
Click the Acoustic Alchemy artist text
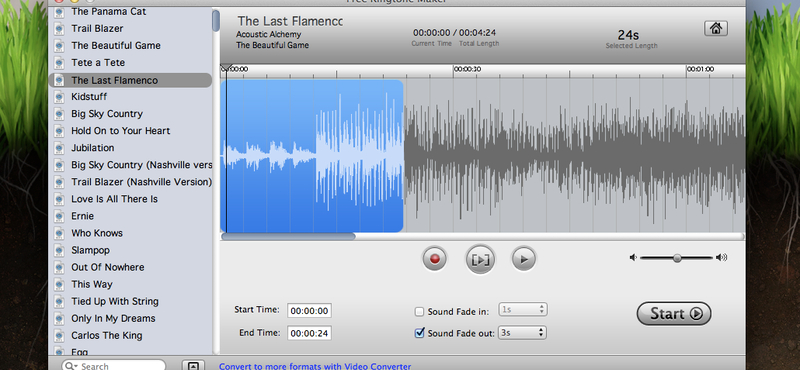click(x=268, y=34)
